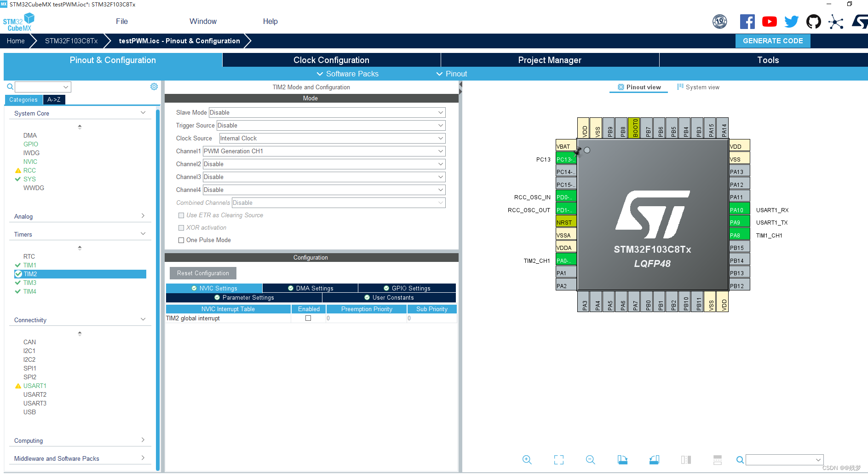Click the Twitter icon in the header
This screenshot has width=868, height=475.
(791, 21)
